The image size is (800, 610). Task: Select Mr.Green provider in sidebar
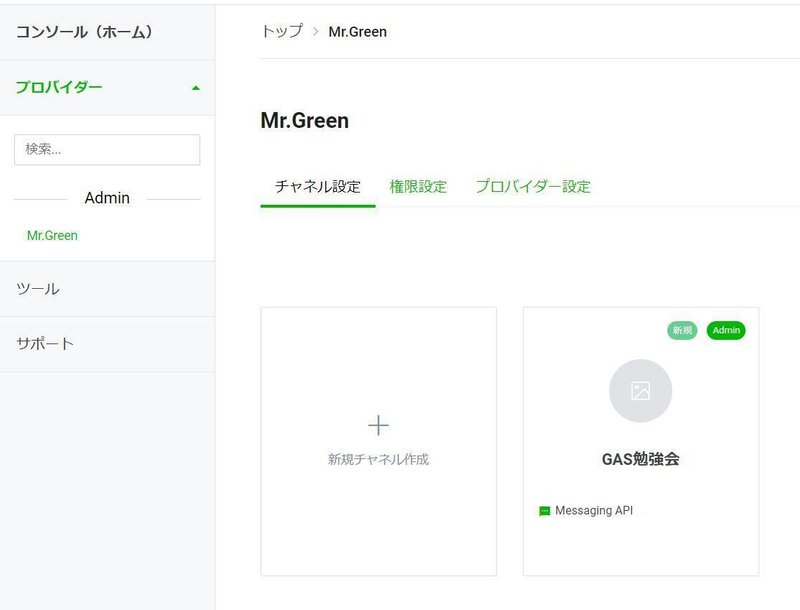pos(52,236)
